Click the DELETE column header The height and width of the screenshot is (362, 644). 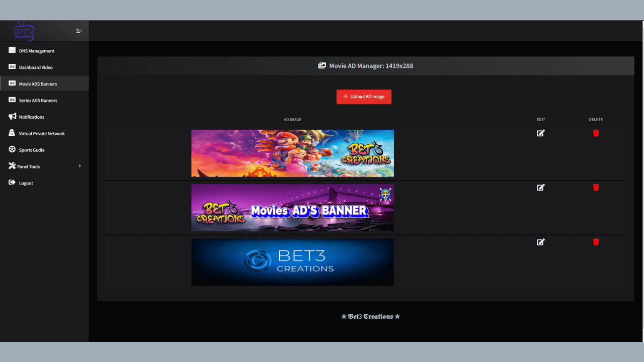coord(596,120)
